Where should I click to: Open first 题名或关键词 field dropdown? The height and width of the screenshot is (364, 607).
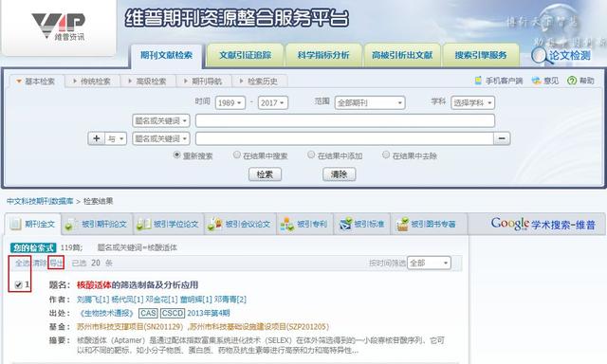pyautogui.click(x=161, y=120)
